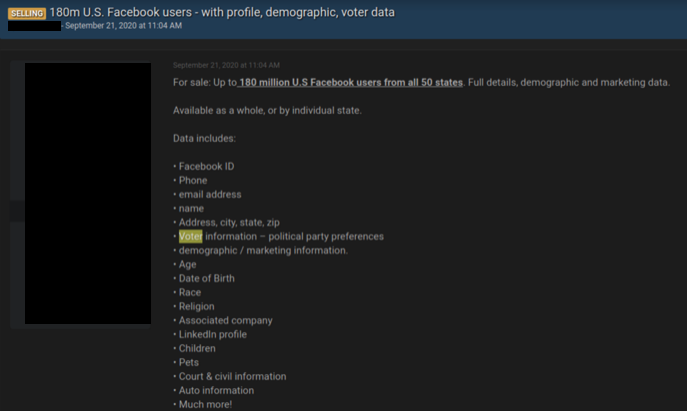Click 'demographic / marketing information.' entry

pyautogui.click(x=263, y=251)
